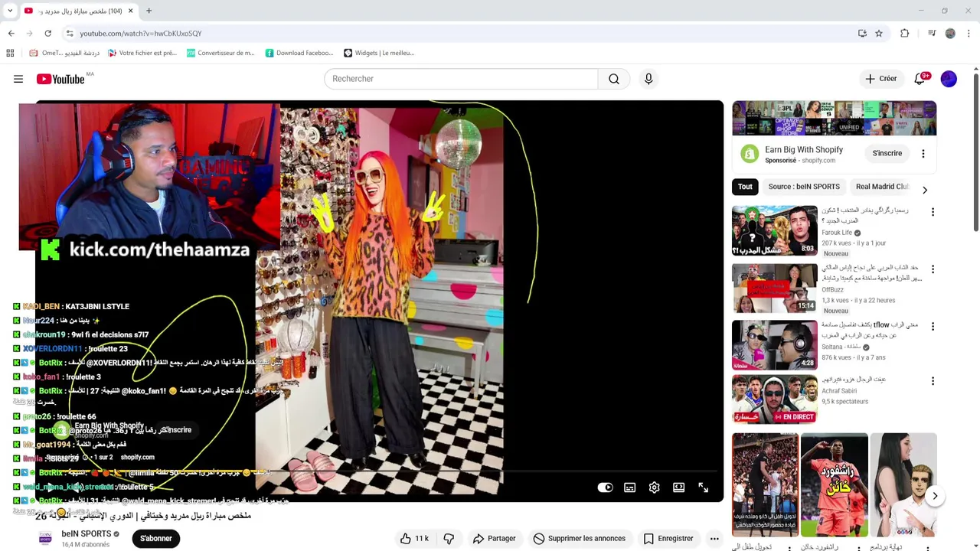980x551 pixels.
Task: Like the video with thumbs up
Action: tap(414, 539)
